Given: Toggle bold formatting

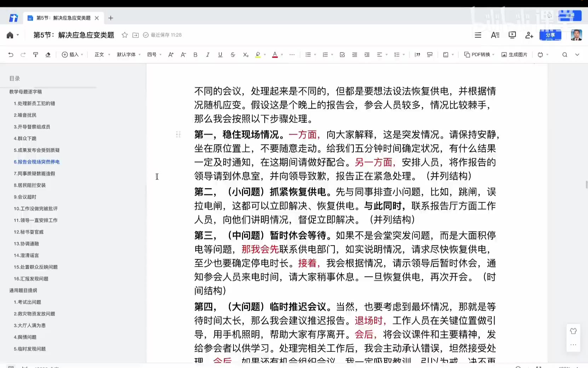Looking at the screenshot, I should tap(195, 55).
